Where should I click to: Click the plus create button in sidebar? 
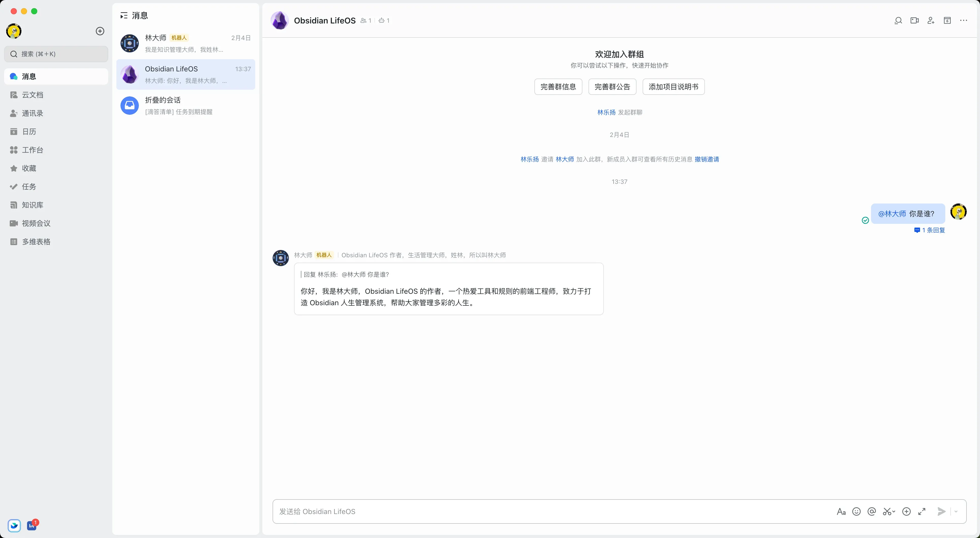[x=100, y=31]
